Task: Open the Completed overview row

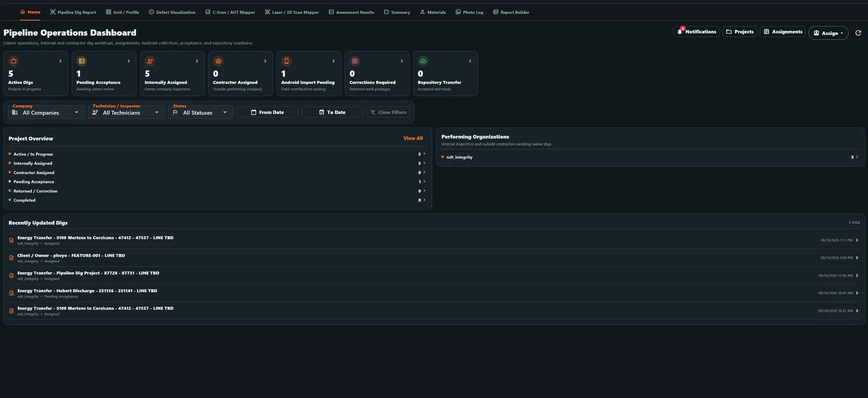Action: 217,200
